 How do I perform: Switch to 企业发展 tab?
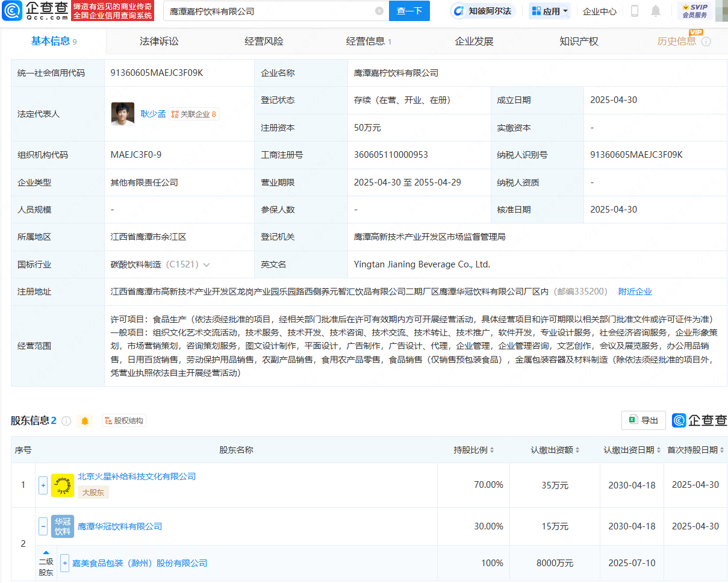coord(474,41)
